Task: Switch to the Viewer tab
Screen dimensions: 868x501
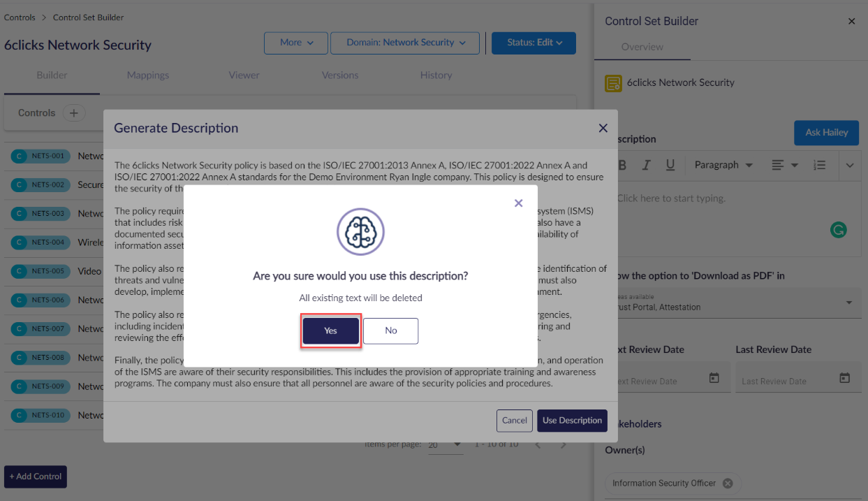Action: click(x=244, y=75)
